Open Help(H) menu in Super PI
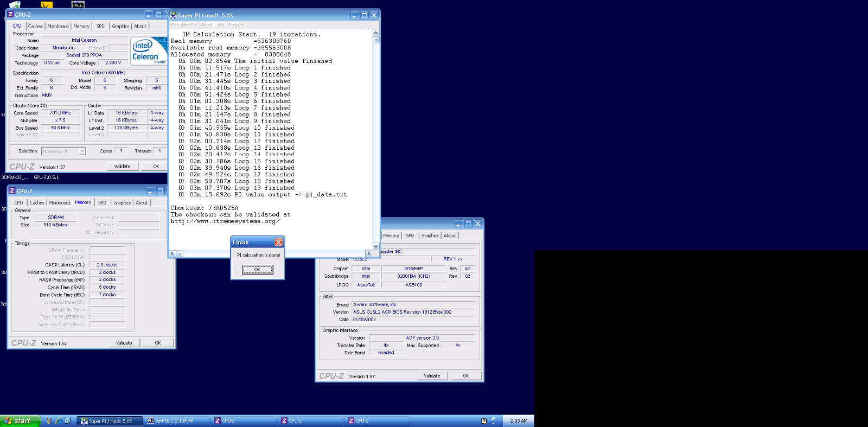This screenshot has height=427, width=868. [237, 24]
